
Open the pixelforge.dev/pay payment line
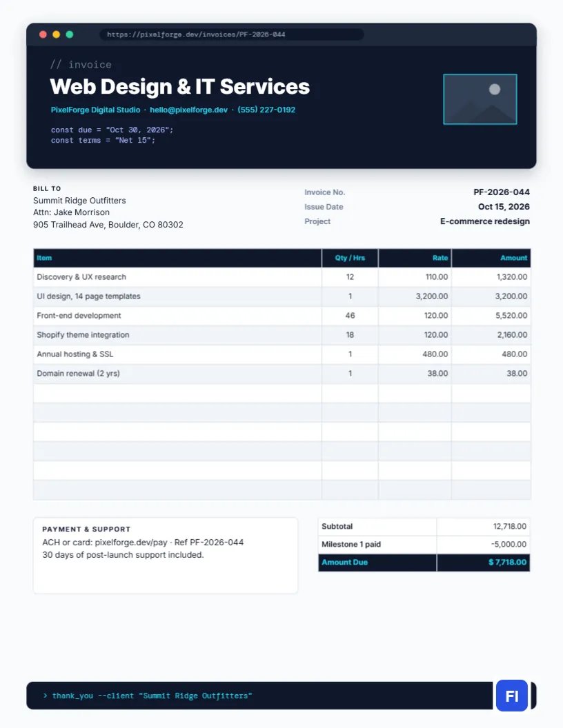[x=143, y=543]
